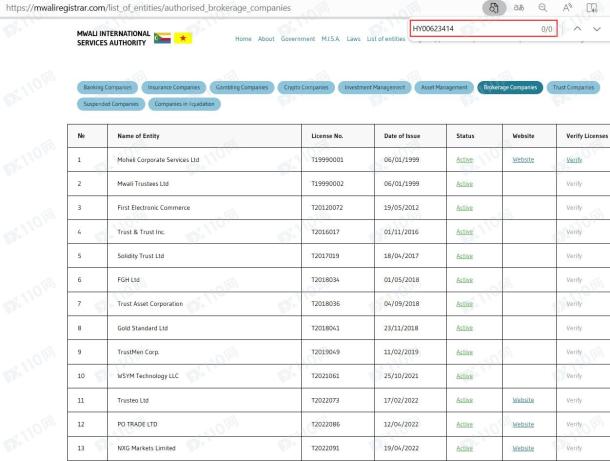Viewport: 610px width, 461px height.
Task: Focus the find box containing HY00623414
Action: [x=484, y=28]
